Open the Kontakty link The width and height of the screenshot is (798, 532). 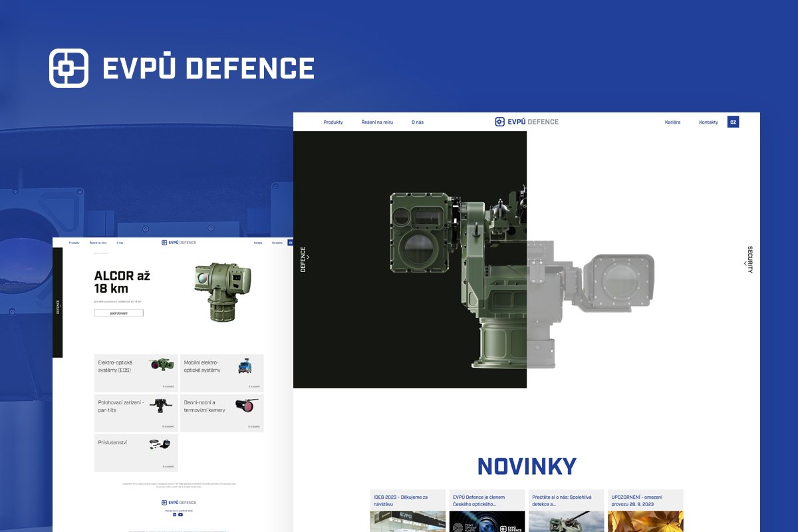tap(708, 122)
